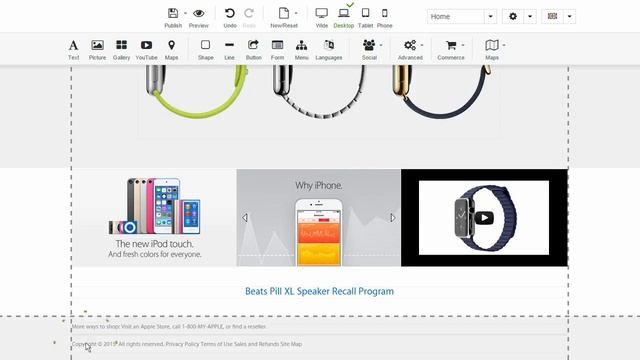This screenshot has height=360, width=640.
Task: Select the Picture tool
Action: pyautogui.click(x=97, y=49)
